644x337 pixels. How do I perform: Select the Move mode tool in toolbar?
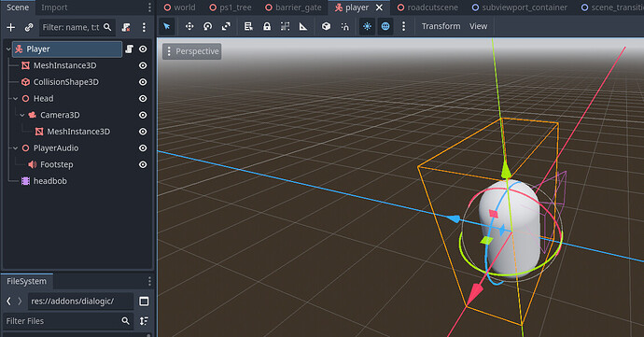click(x=189, y=26)
